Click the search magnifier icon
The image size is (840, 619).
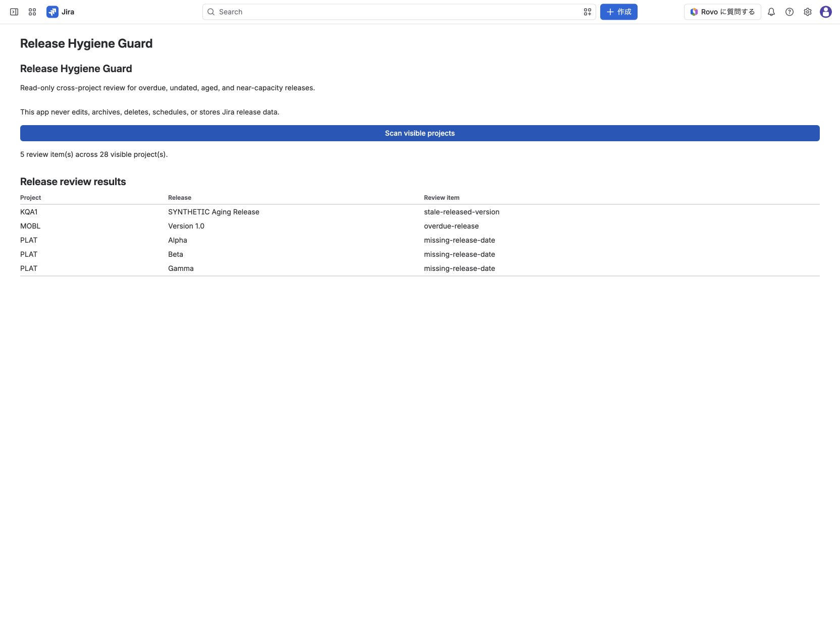[211, 12]
